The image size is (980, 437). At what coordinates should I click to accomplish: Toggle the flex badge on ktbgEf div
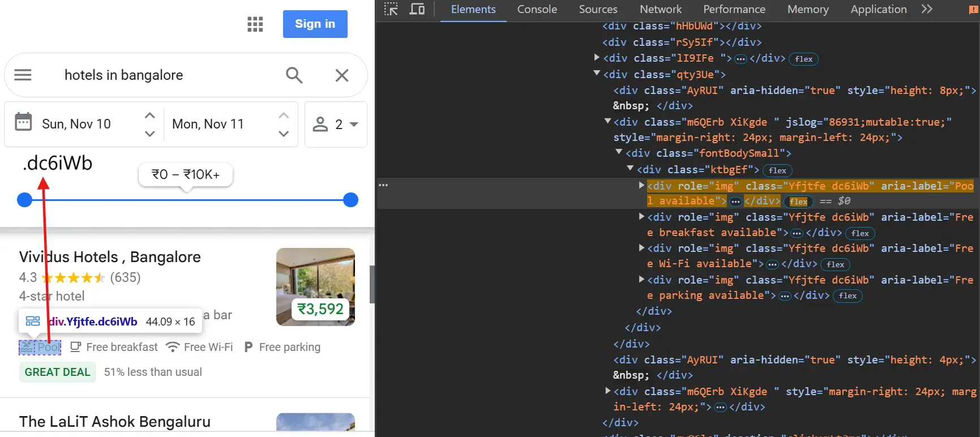[777, 170]
